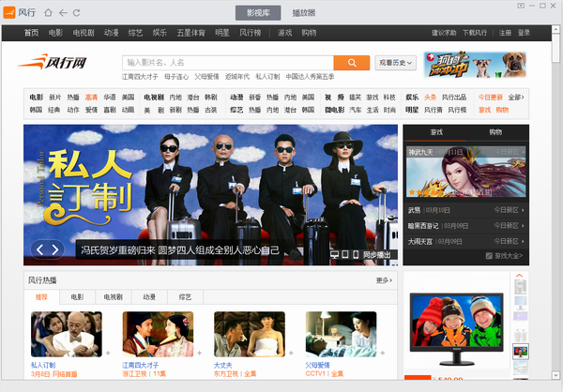Show next banner slide with right chevron
Image resolution: width=563 pixels, height=392 pixels.
(55, 249)
